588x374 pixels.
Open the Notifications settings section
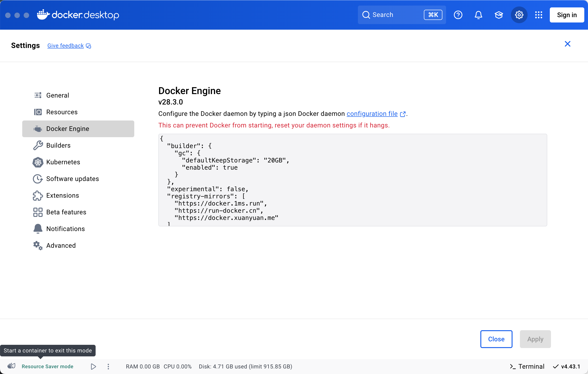click(x=78, y=228)
